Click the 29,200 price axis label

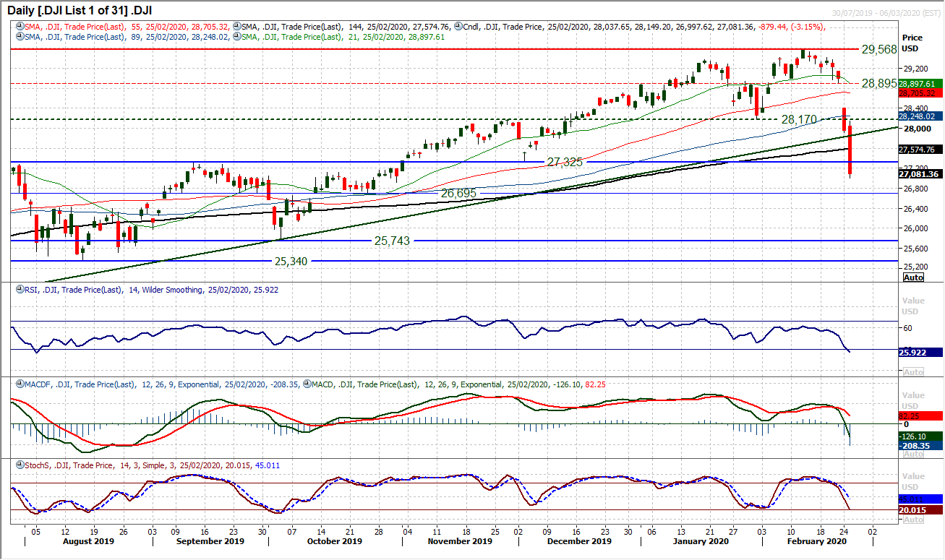915,69
